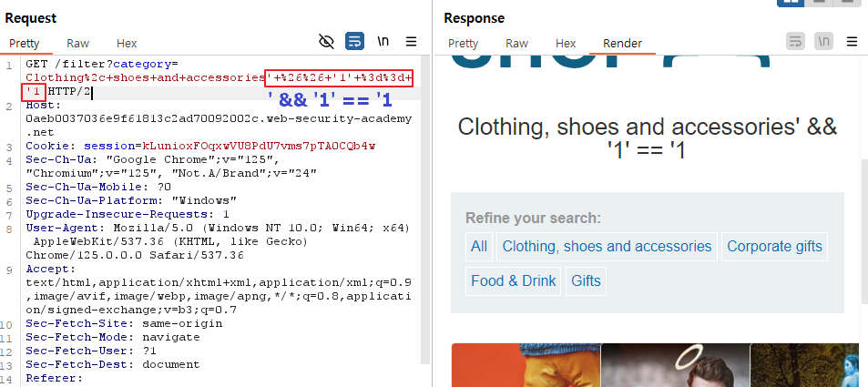Select the Render tab in Response
This screenshot has width=868, height=387.
622,43
